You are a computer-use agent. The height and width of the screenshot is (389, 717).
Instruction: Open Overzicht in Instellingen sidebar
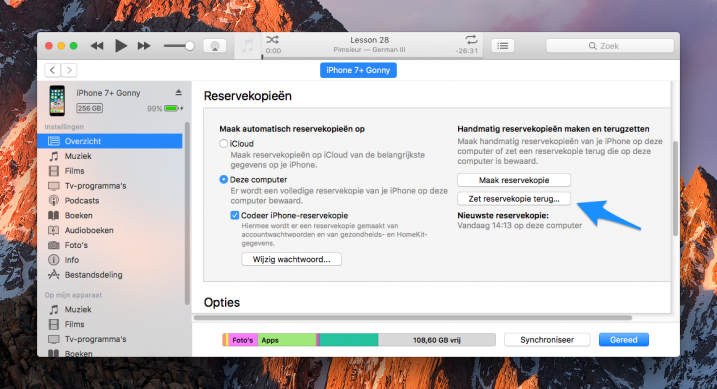[110, 141]
